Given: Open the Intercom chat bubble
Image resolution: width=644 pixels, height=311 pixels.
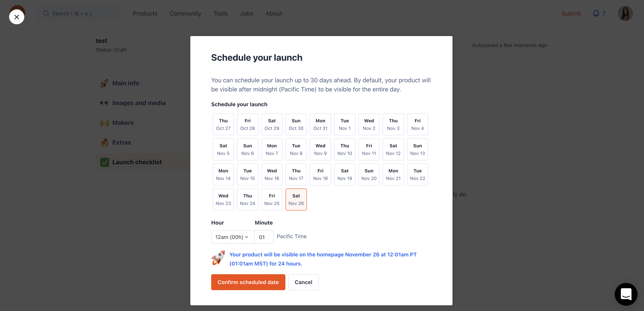Looking at the screenshot, I should click(626, 294).
